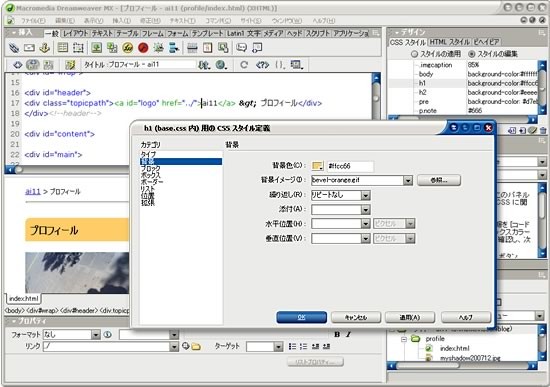This screenshot has height=387, width=550.
Task: Open the Format dropdown in Properties
Action: point(96,335)
